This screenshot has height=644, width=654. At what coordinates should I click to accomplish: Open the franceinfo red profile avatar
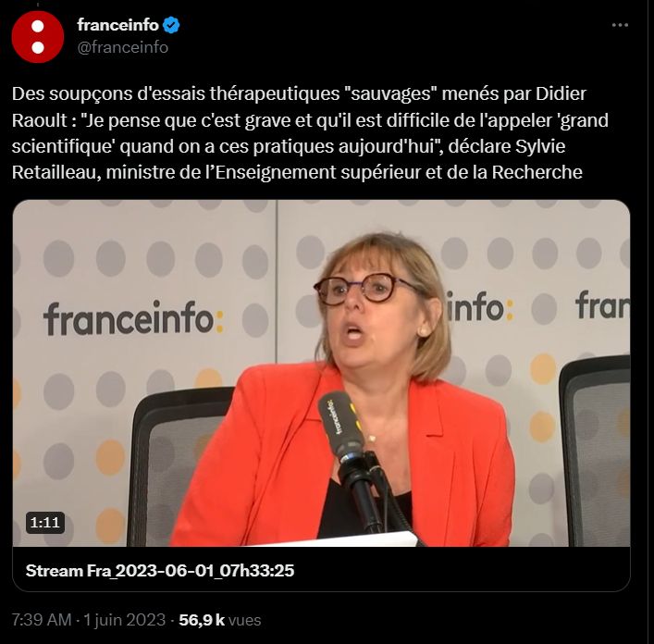tap(38, 37)
